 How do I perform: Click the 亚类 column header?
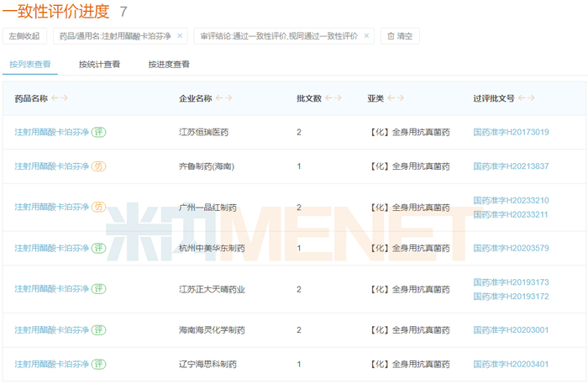(x=375, y=98)
